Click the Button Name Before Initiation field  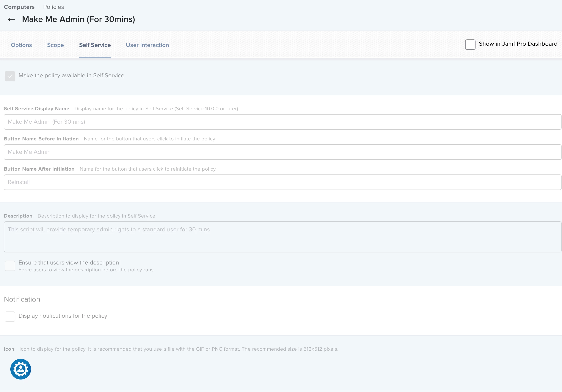(x=283, y=152)
